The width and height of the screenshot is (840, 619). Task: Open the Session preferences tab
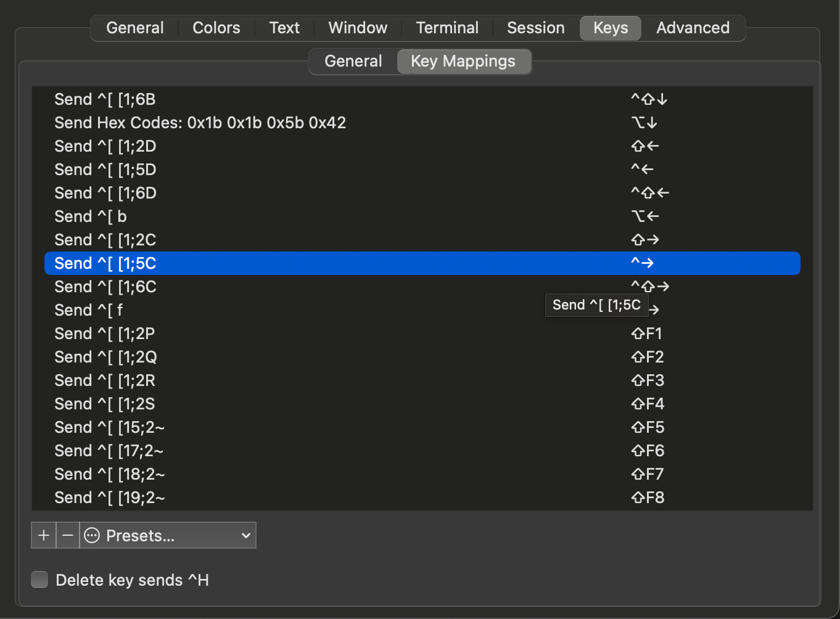(536, 28)
